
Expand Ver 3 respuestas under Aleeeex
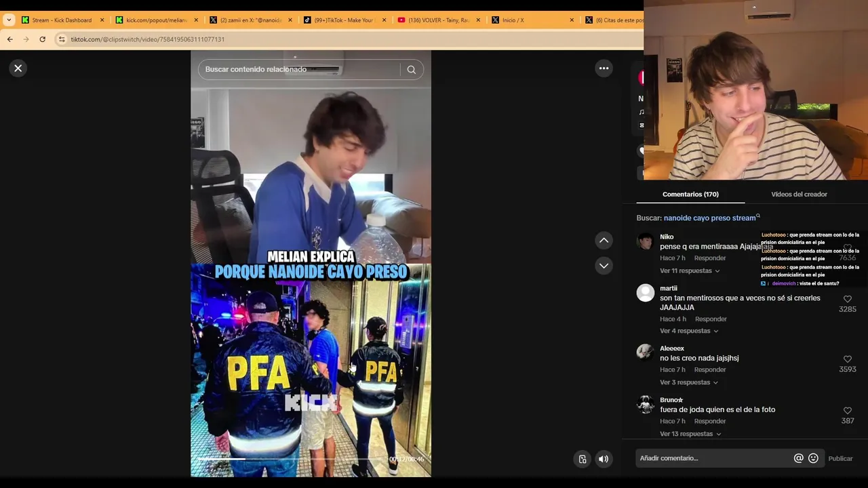pos(689,383)
